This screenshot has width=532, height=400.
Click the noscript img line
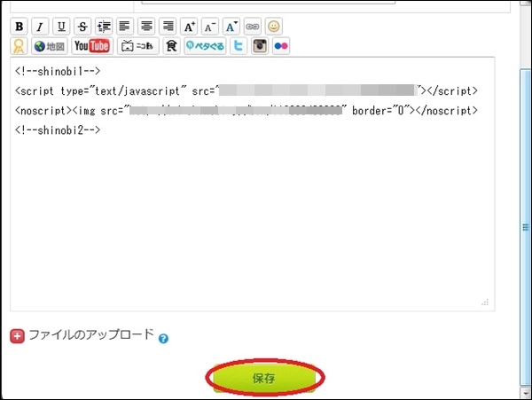(246, 111)
